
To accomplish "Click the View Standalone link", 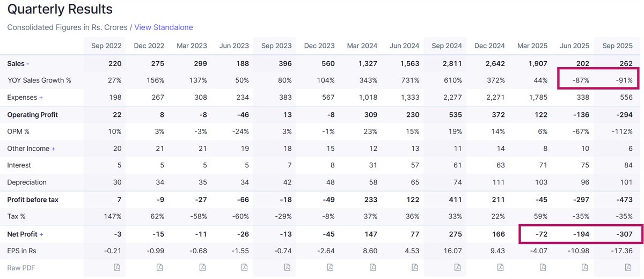I will [x=164, y=27].
